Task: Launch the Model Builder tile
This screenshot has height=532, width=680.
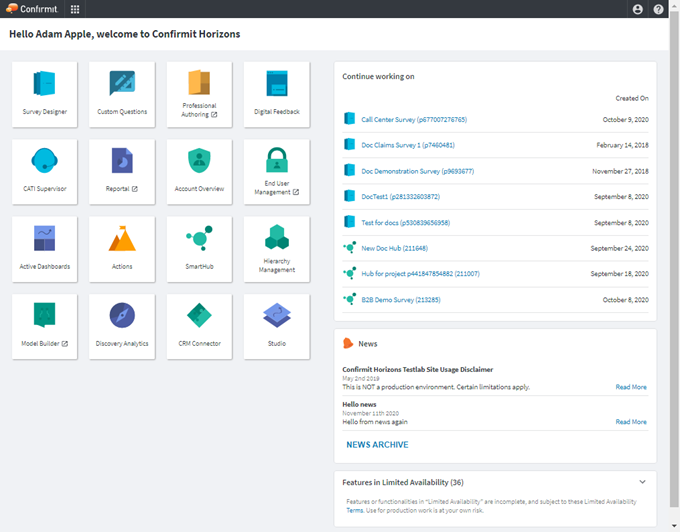Action: 45,326
